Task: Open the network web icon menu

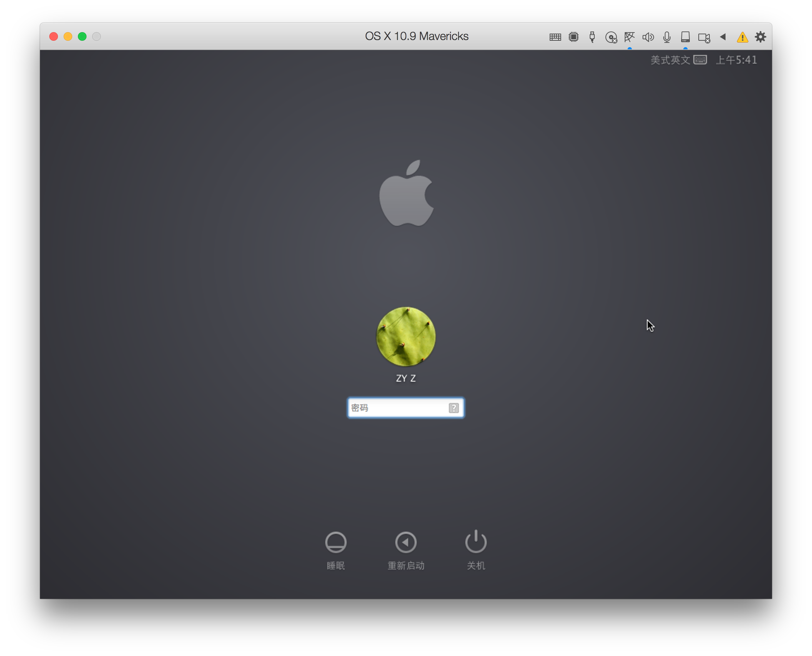Action: coord(629,37)
